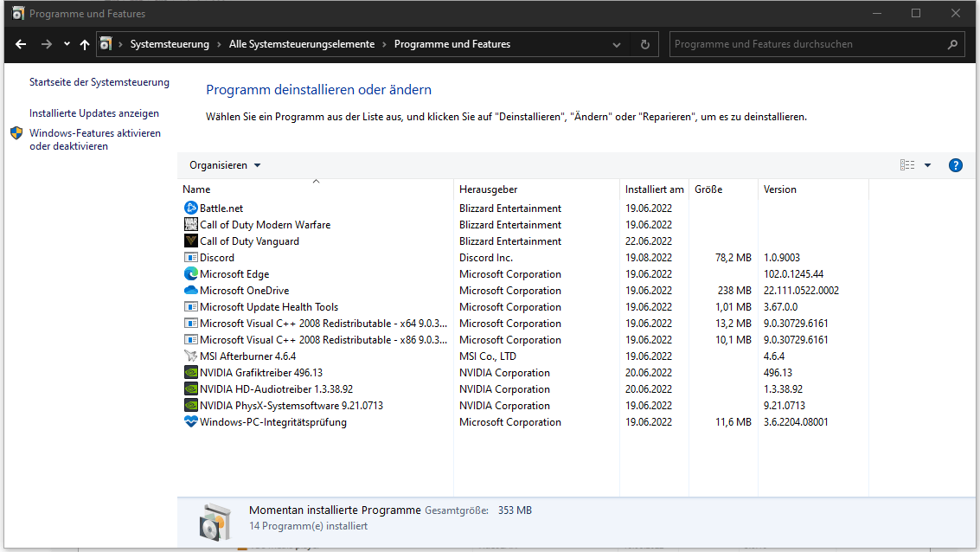Select Windows-PC-Integritätsprüfung entry
The width and height of the screenshot is (980, 552).
273,422
